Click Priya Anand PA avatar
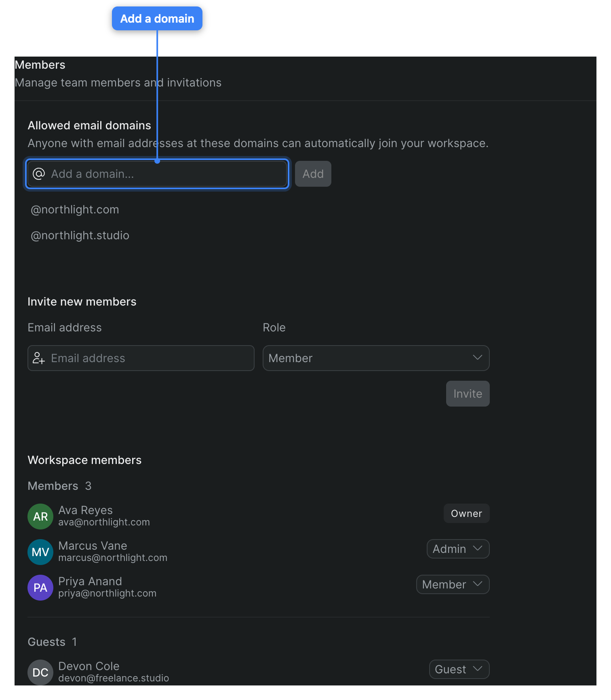Viewport: 611px width, 700px height. pyautogui.click(x=40, y=588)
